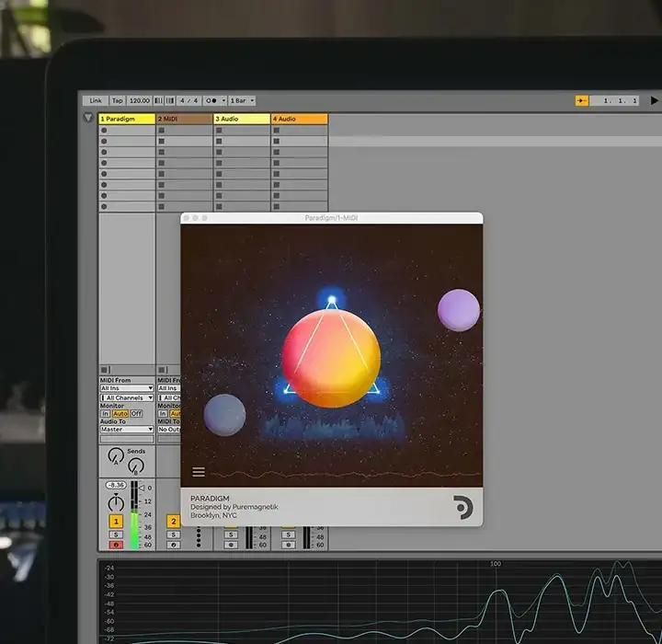Open the 1 Bar quantization dropdown
The image size is (662, 644).
click(x=242, y=100)
